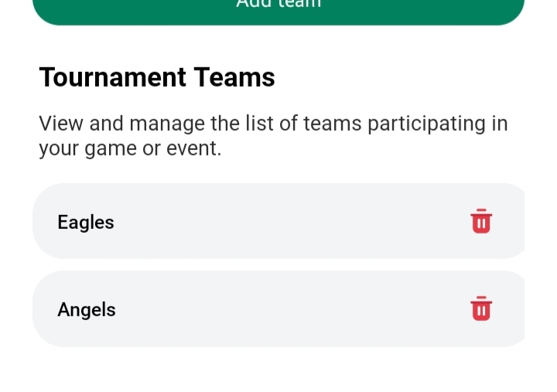Click the Eagles team name label

coord(86,223)
